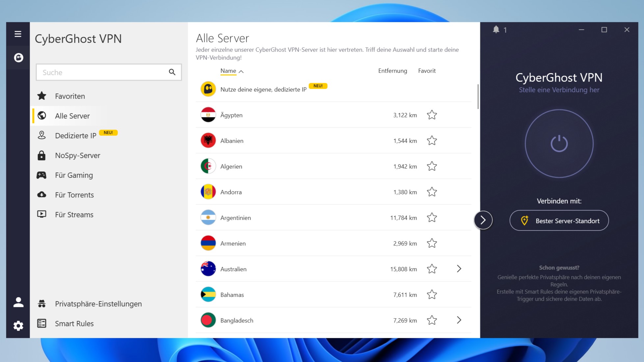Click the Australia flag icon
This screenshot has width=644, height=362.
coord(208,269)
